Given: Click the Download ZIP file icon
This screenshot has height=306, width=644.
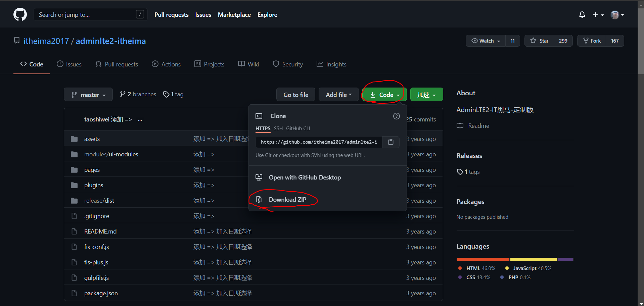Looking at the screenshot, I should 259,200.
